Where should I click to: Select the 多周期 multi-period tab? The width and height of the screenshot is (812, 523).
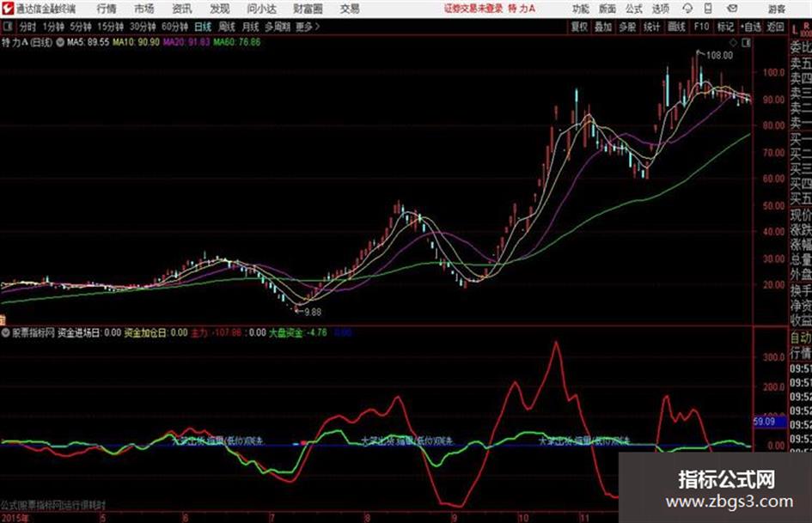click(278, 27)
